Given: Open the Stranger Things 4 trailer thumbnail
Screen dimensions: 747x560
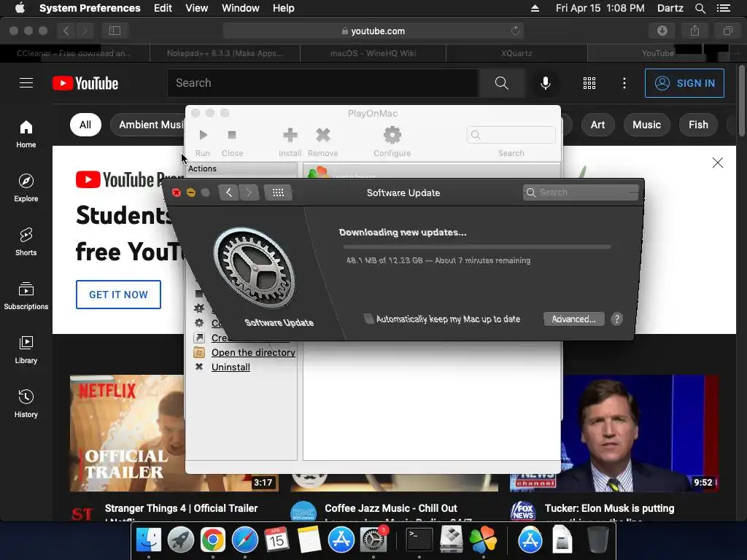Looking at the screenshot, I should [127, 433].
